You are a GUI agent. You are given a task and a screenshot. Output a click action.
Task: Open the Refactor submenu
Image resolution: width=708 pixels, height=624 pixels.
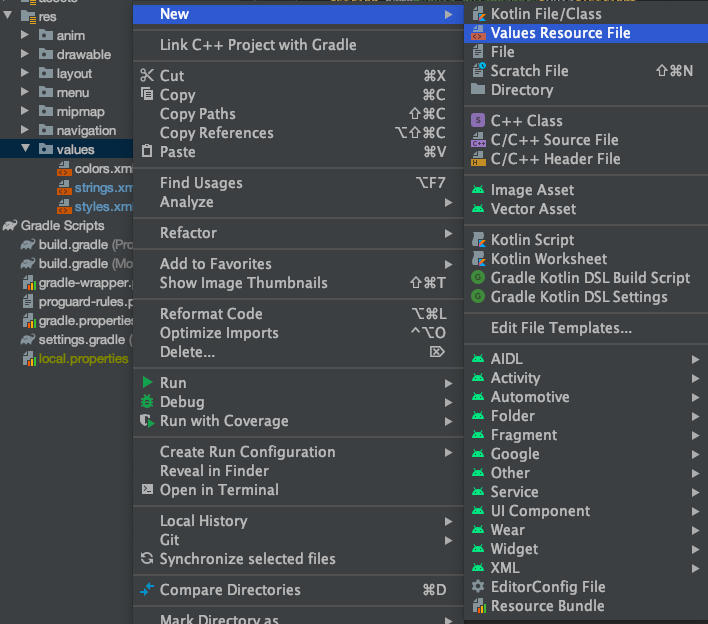pos(298,233)
